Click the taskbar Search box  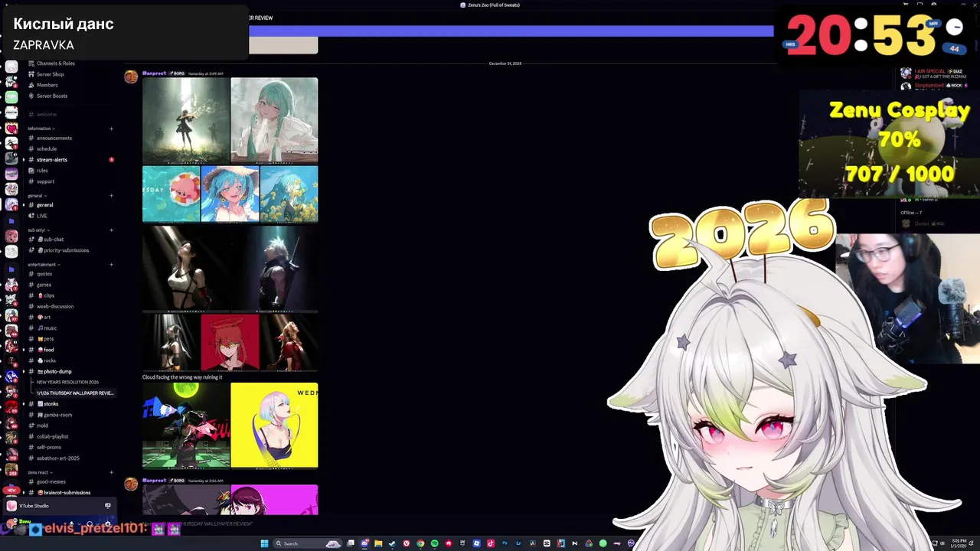tap(308, 543)
